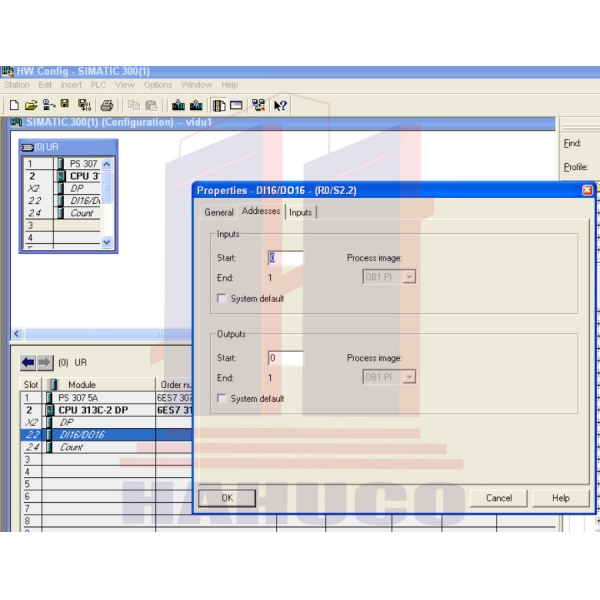600x600 pixels.
Task: Select PS 307 in the rack view
Action: tap(62, 164)
